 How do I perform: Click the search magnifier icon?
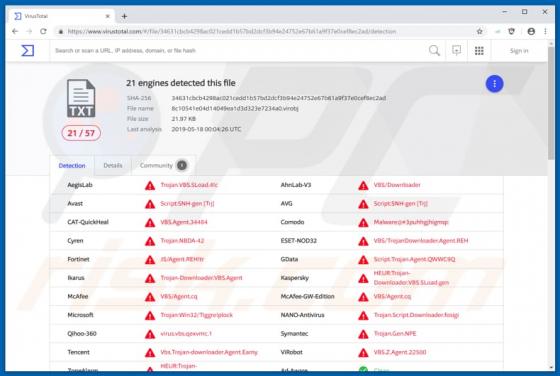pos(434,51)
